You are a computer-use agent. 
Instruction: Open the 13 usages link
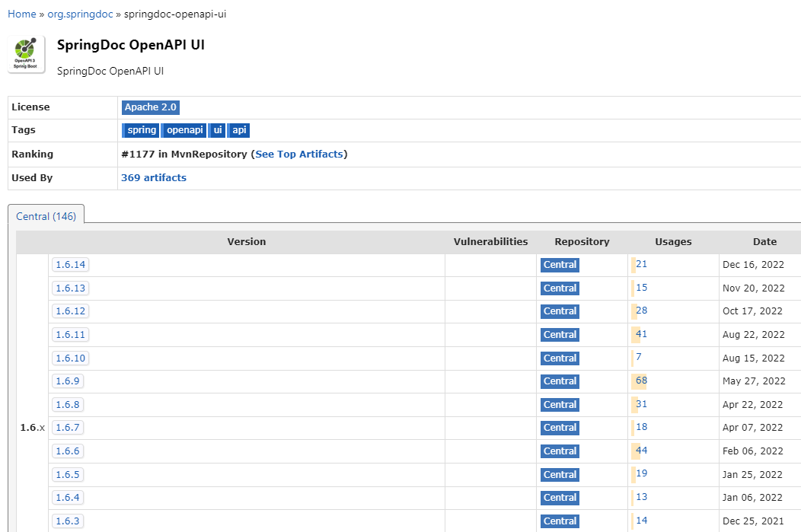click(x=642, y=497)
